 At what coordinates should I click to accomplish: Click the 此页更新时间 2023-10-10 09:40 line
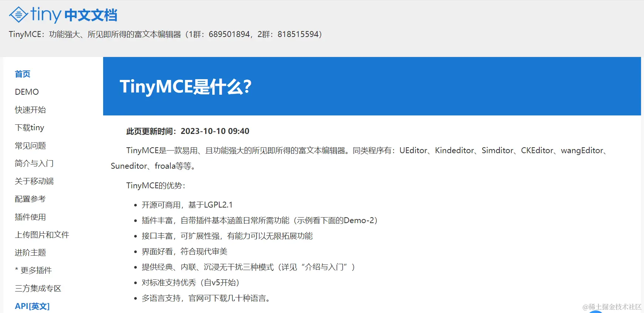coord(188,131)
